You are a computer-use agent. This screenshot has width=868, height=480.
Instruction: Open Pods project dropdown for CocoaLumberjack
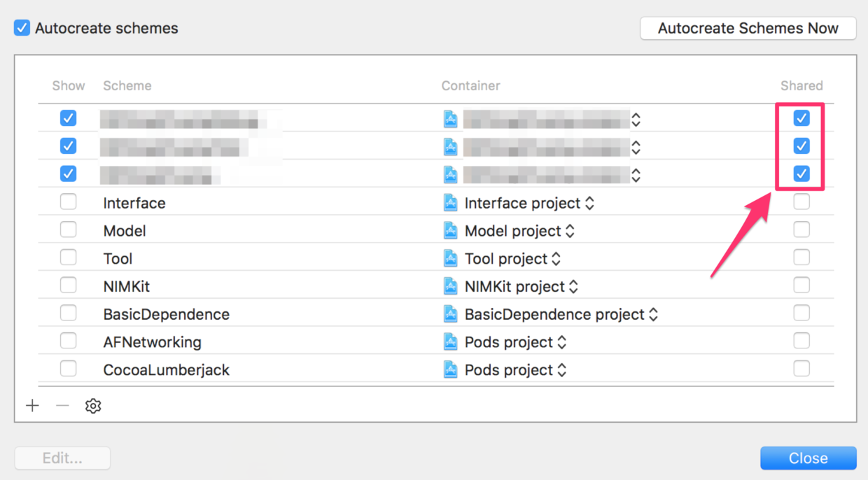click(561, 370)
